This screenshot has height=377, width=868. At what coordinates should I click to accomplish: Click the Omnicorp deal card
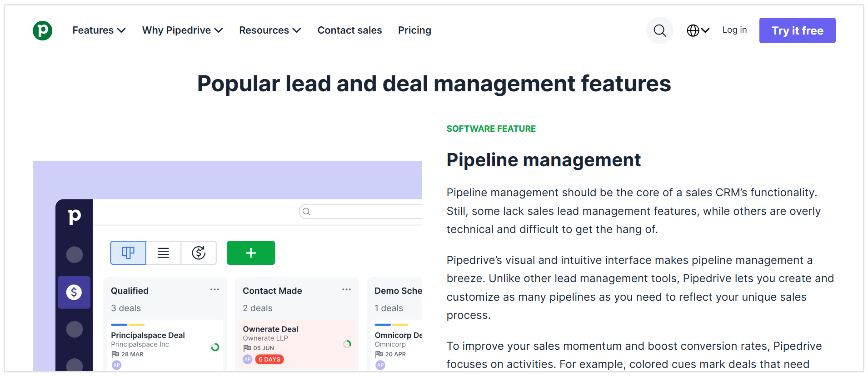[x=397, y=346]
